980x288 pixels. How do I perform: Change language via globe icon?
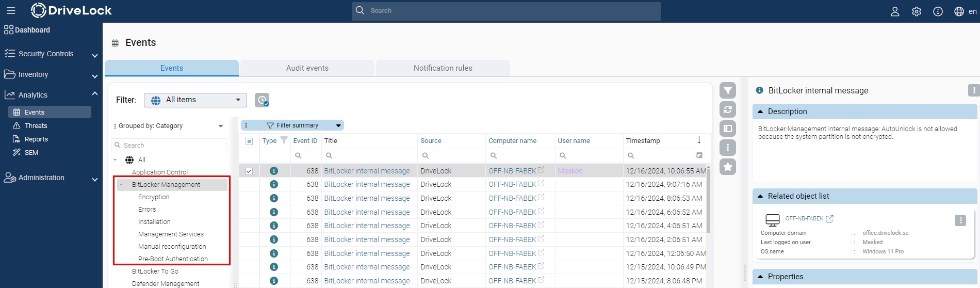pyautogui.click(x=959, y=11)
